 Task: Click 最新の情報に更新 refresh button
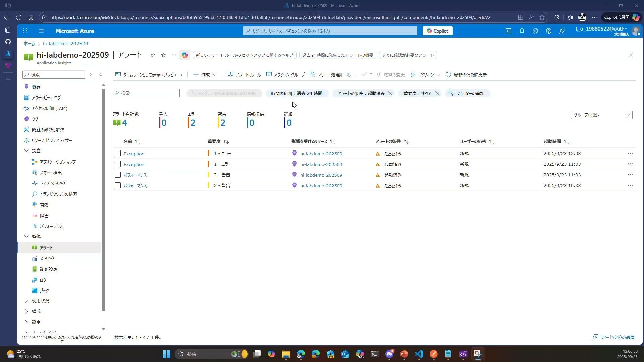466,75
